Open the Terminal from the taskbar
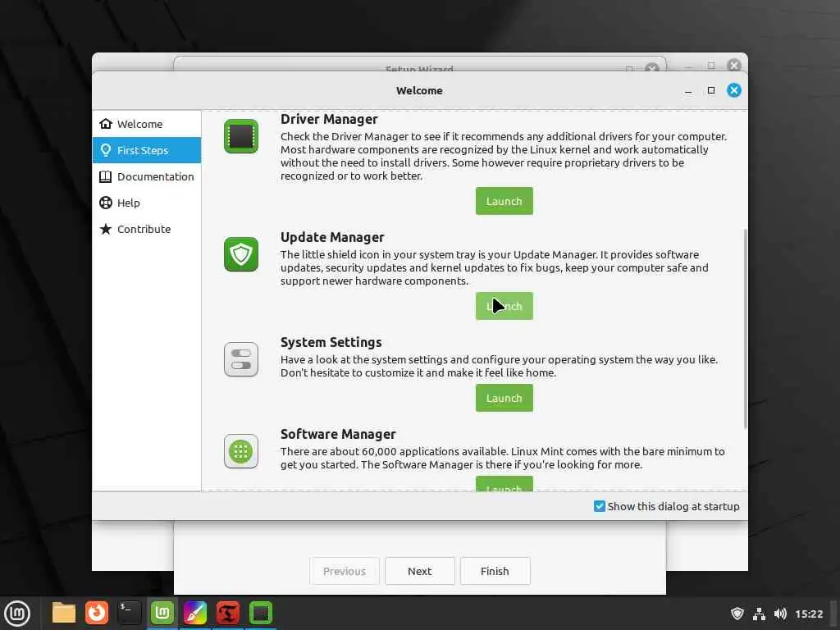Viewport: 840px width, 630px height. pos(129,613)
